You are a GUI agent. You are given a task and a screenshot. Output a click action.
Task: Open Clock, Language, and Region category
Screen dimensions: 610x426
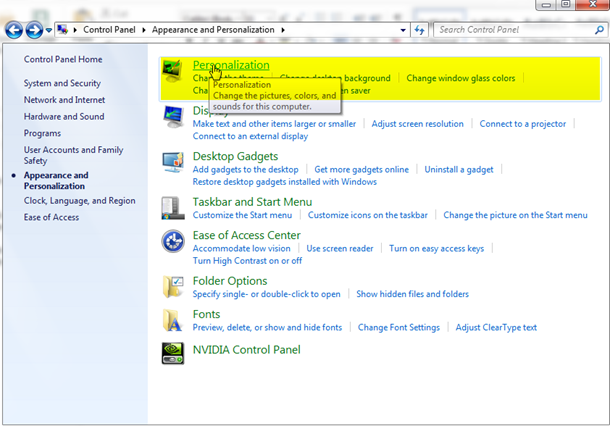coord(80,201)
